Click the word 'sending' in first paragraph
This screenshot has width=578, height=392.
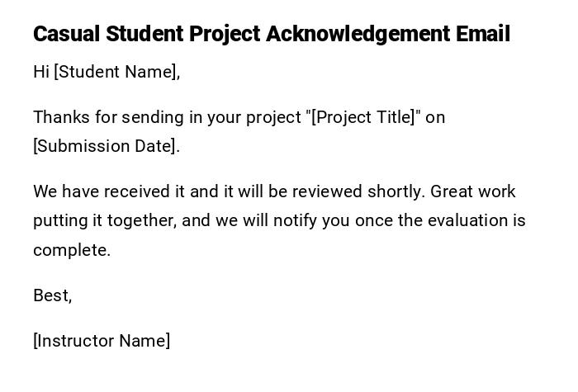pos(154,117)
